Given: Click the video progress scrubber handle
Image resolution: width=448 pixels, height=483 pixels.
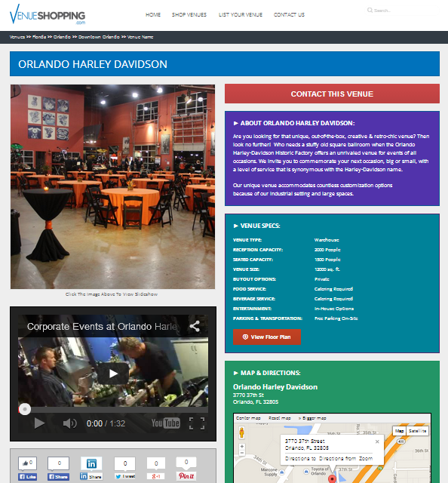Looking at the screenshot, I should coord(25,409).
